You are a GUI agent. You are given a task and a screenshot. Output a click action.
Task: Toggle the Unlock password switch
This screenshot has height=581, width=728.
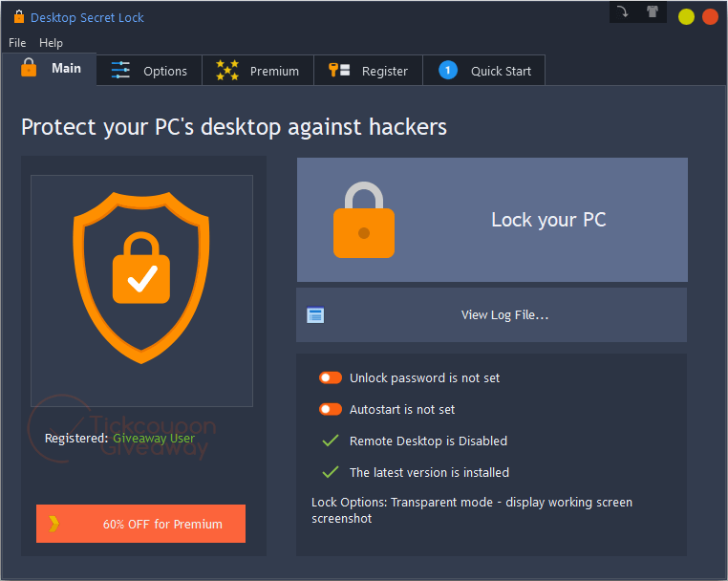click(331, 377)
